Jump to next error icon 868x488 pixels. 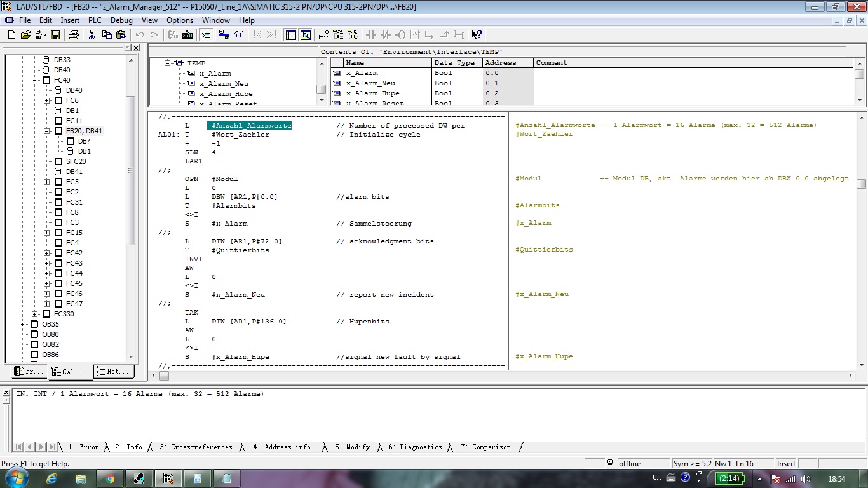(271, 35)
